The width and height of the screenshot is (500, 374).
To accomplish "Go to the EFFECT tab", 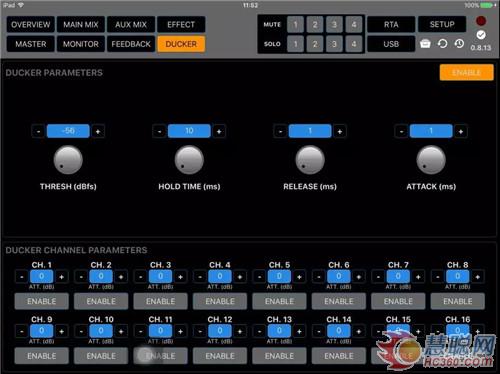I will tap(181, 24).
